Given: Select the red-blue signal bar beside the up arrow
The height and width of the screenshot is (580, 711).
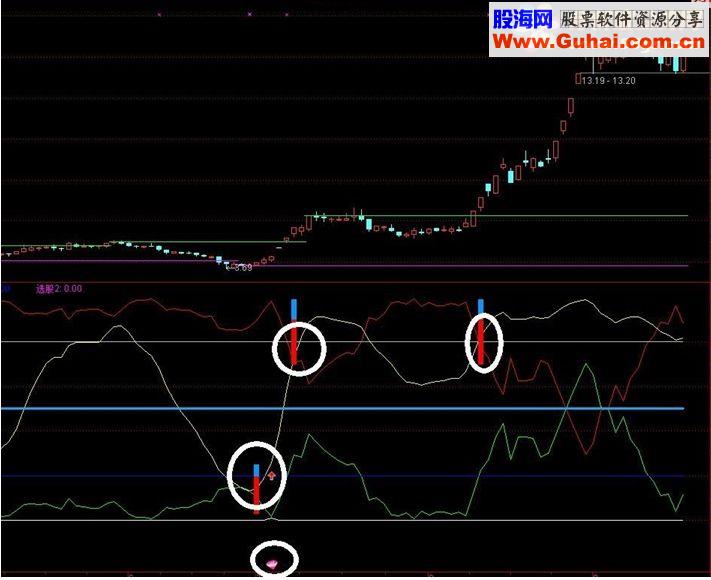Looking at the screenshot, I should (x=256, y=488).
